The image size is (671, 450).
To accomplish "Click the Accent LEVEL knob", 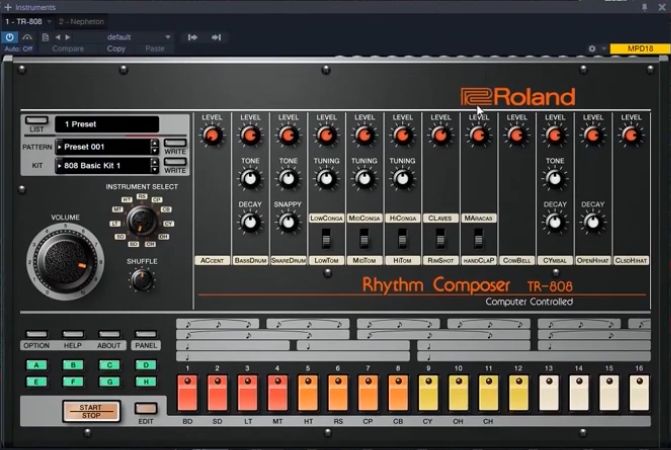I will click(212, 135).
